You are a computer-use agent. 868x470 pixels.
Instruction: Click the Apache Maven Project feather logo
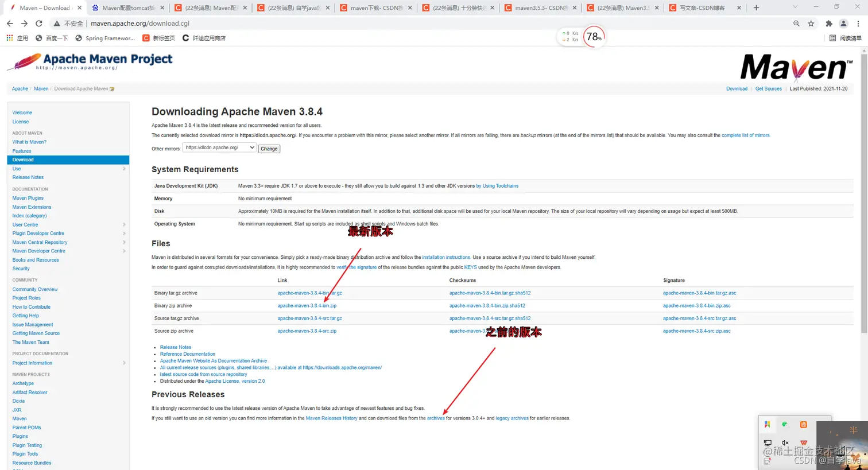(x=90, y=61)
